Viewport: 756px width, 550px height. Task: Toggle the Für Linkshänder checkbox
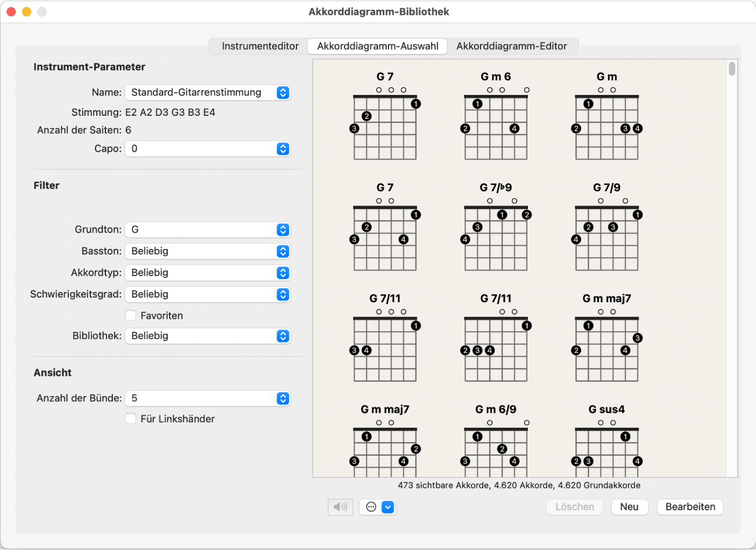coord(131,419)
